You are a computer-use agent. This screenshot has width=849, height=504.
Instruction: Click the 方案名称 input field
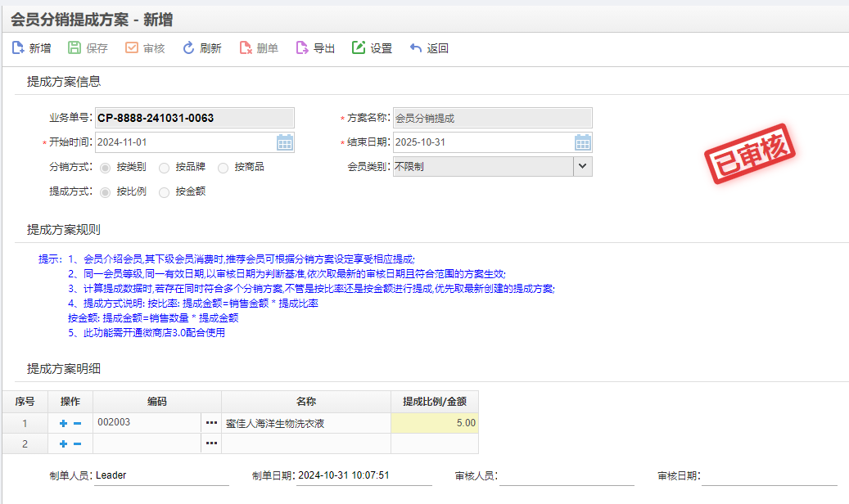492,118
